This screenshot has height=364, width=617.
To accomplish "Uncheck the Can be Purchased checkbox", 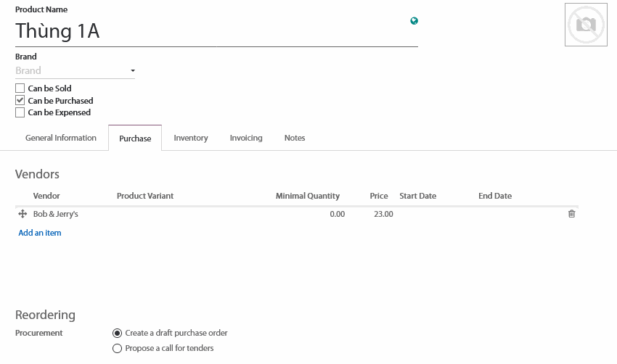I will (x=20, y=101).
